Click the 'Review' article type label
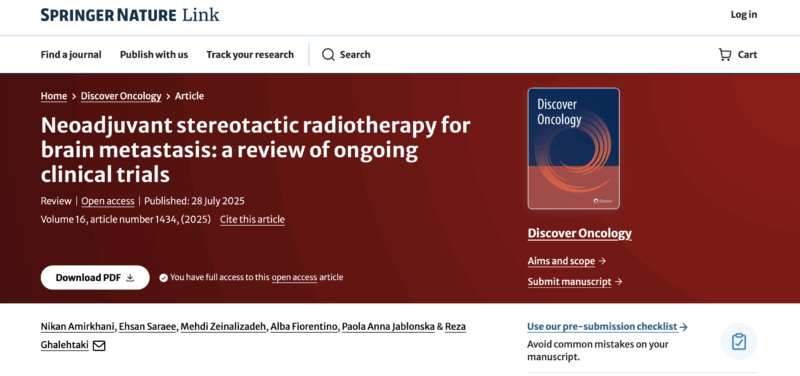 tap(56, 201)
